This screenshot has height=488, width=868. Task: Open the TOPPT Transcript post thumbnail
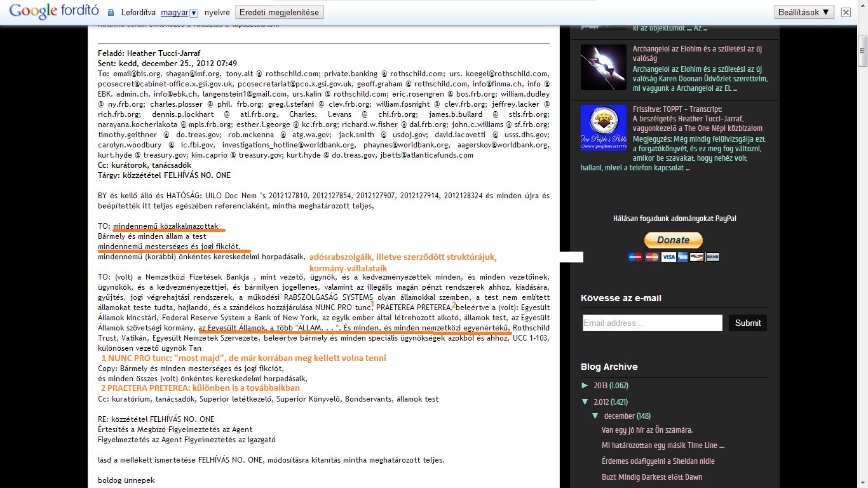(603, 127)
